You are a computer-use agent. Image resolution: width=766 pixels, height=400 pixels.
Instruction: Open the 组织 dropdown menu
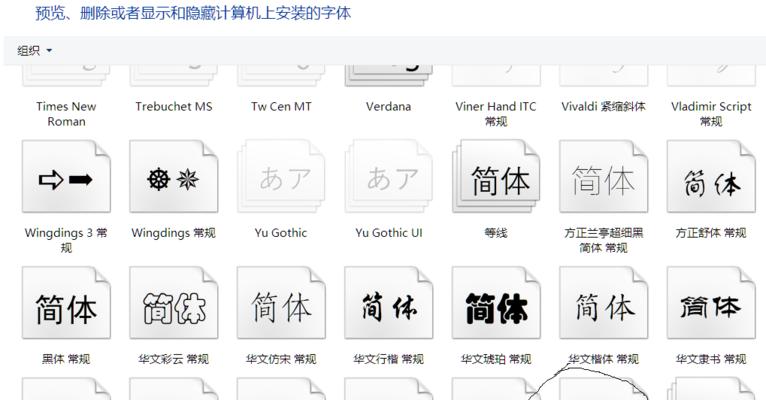pyautogui.click(x=35, y=50)
